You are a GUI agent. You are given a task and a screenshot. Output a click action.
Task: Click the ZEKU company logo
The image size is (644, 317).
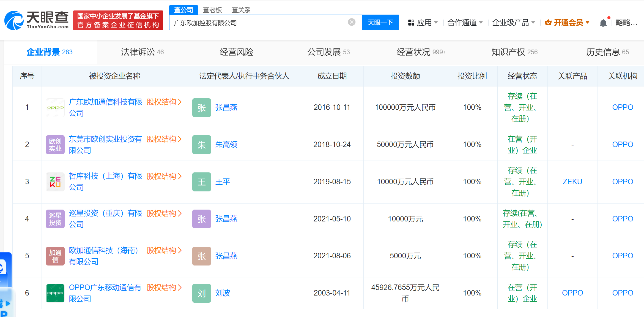point(55,182)
